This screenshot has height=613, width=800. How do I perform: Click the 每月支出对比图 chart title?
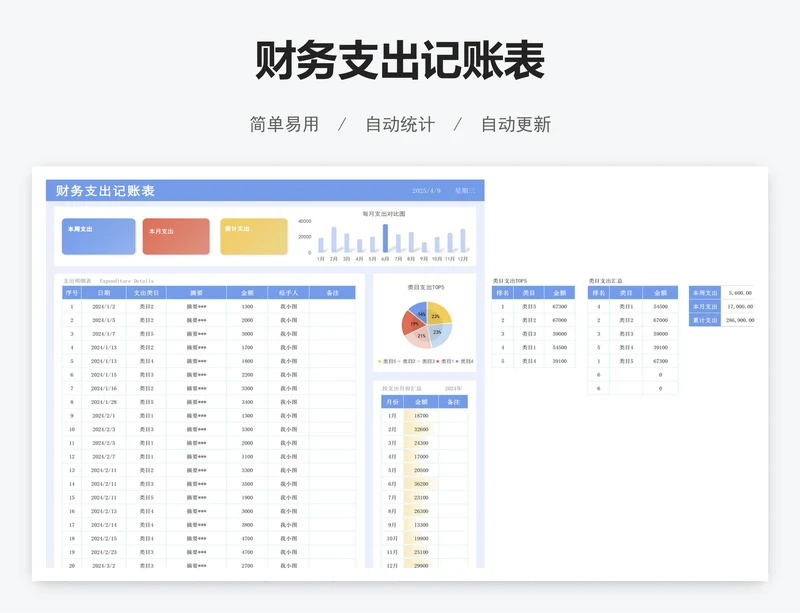coord(384,214)
